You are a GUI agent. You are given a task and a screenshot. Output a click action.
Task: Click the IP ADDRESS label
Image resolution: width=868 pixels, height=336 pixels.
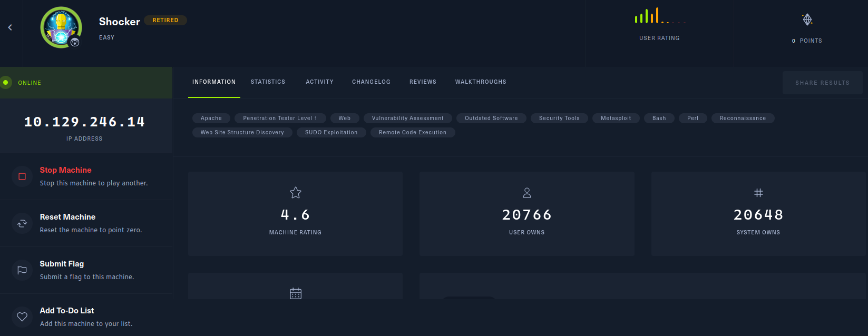click(84, 139)
